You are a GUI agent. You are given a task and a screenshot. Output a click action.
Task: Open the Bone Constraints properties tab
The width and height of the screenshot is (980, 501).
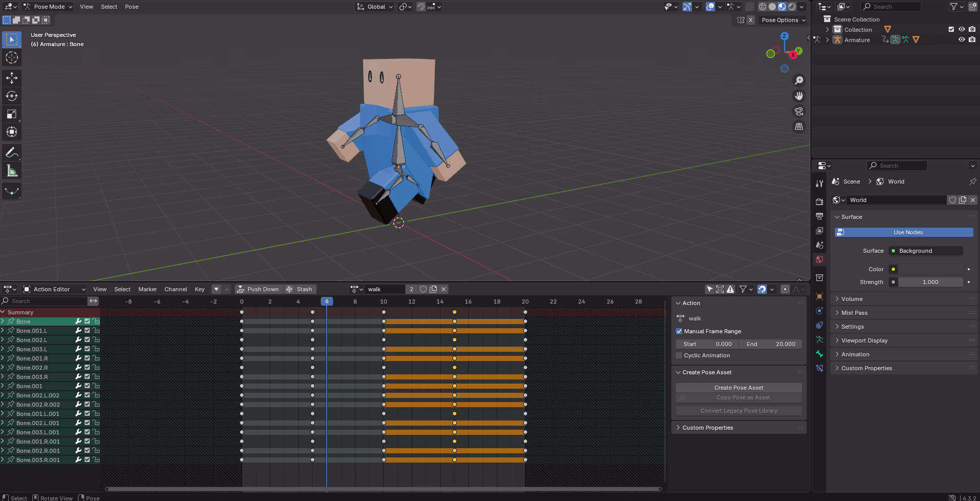tap(819, 368)
